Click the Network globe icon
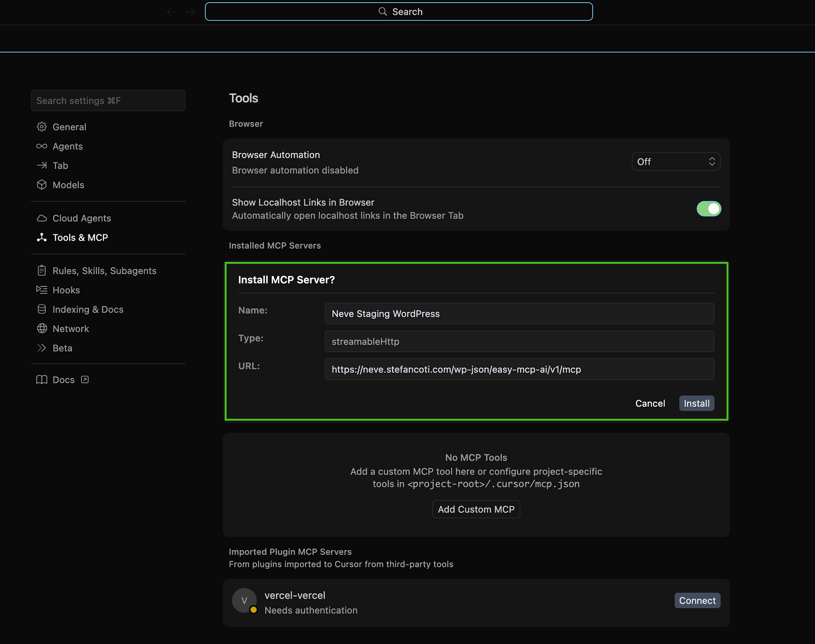The image size is (815, 644). (42, 328)
